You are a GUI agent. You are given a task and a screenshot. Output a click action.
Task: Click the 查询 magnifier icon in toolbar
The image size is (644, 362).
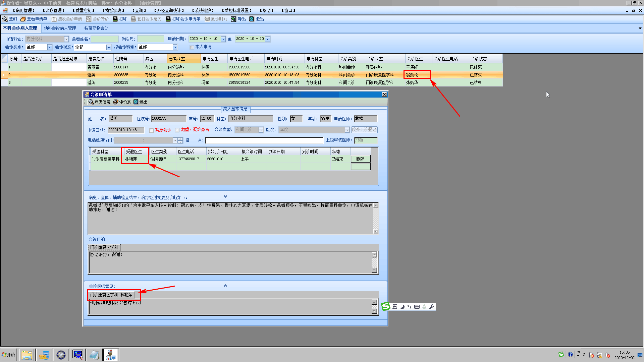click(5, 19)
